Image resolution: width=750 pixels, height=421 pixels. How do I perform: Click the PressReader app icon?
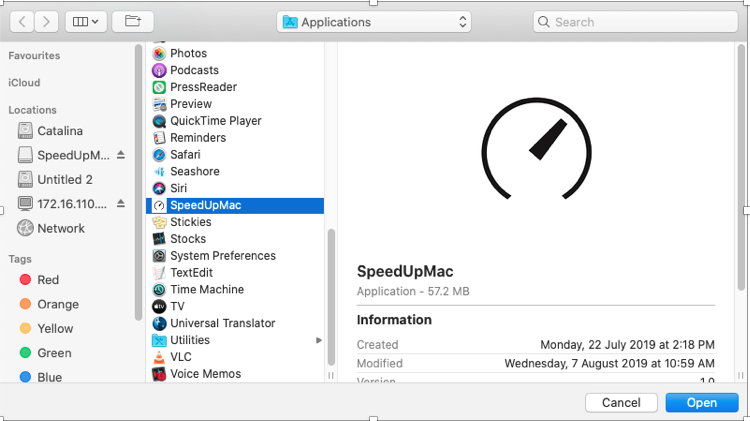click(x=159, y=87)
